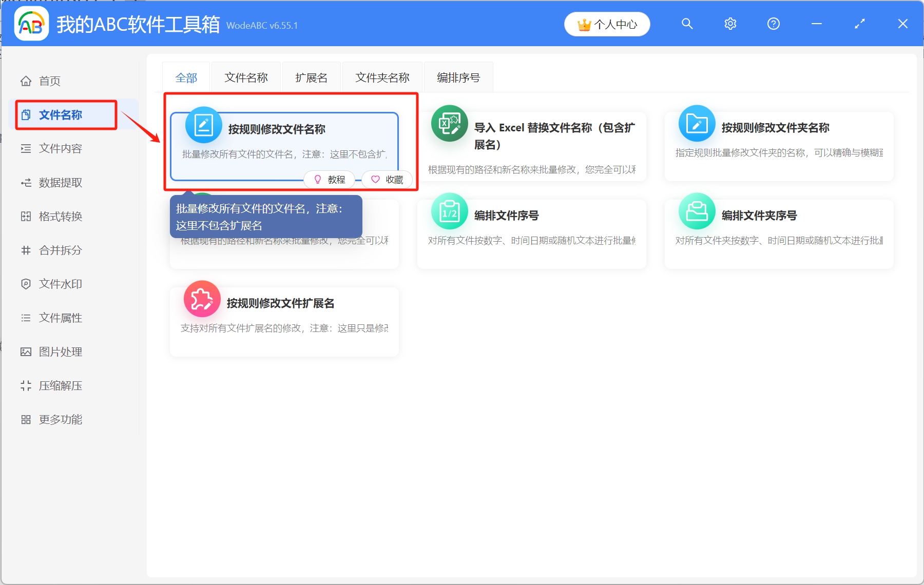Switch to the 编排序号 tab
The image size is (924, 585).
[458, 77]
